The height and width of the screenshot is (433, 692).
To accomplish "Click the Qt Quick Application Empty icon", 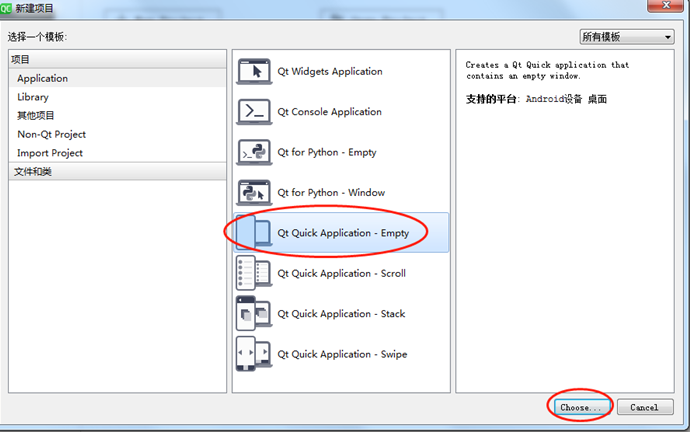I will tap(254, 233).
